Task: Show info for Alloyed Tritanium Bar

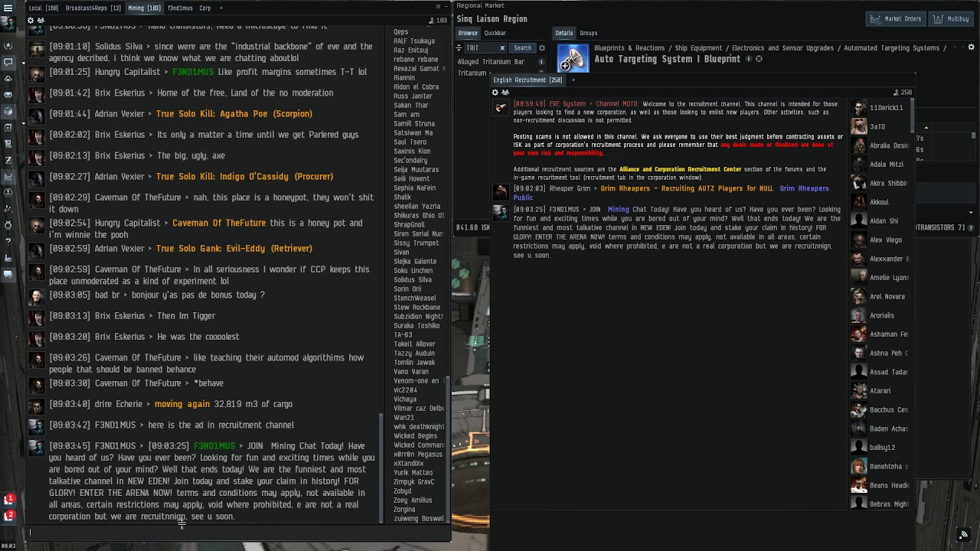Action: (x=541, y=62)
